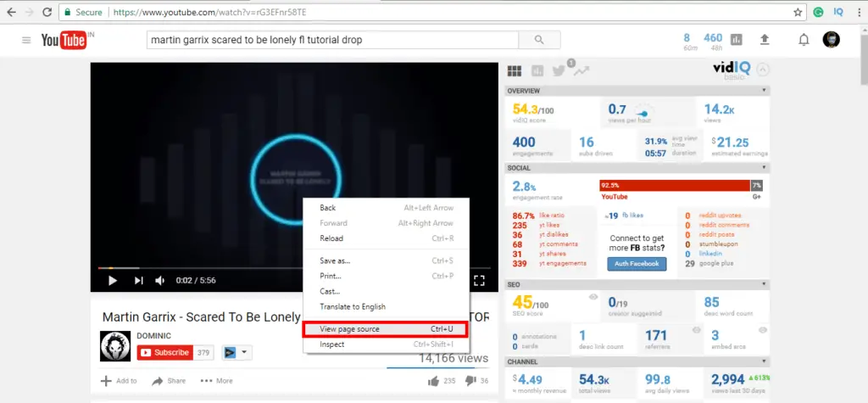Toggle the eye icon on SEO score
The height and width of the screenshot is (403, 868).
593,297
